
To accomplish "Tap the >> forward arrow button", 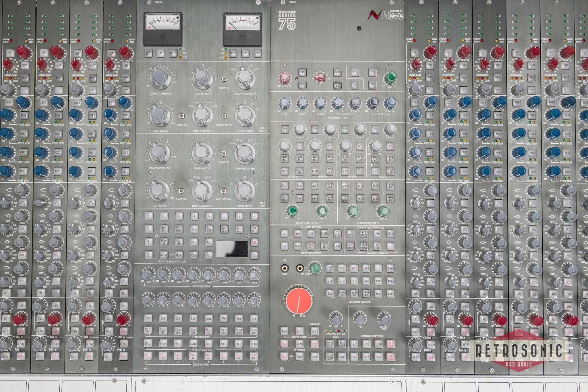I will click(x=254, y=255).
